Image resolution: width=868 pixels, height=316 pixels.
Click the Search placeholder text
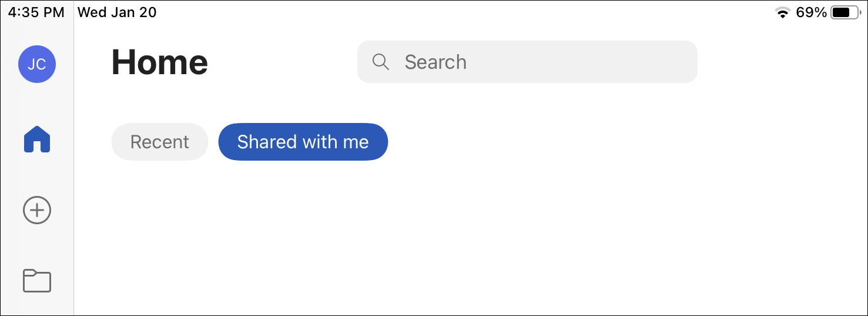pos(435,62)
